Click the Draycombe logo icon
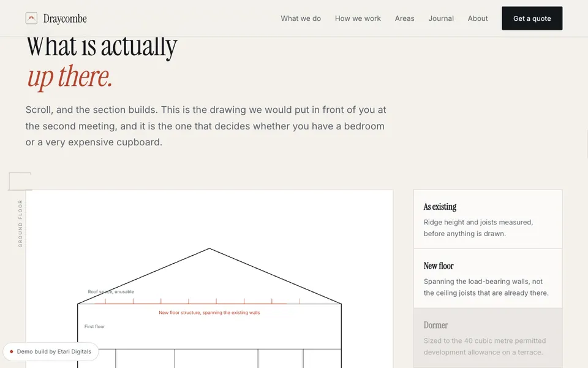The height and width of the screenshot is (368, 588). 31,18
